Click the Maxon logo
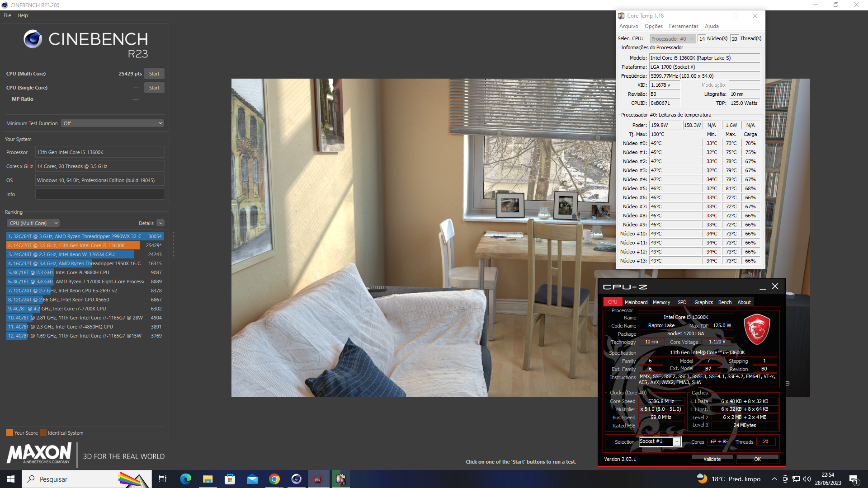The width and height of the screenshot is (868, 488). [39, 453]
